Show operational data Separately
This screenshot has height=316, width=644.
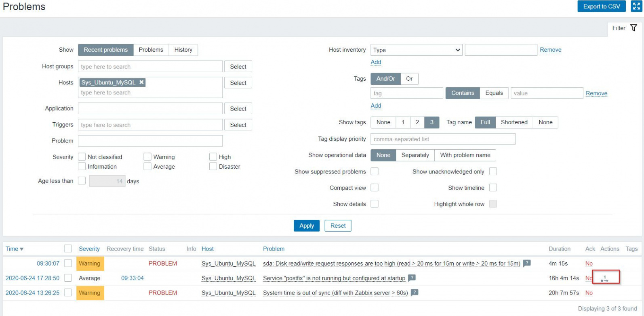[415, 155]
